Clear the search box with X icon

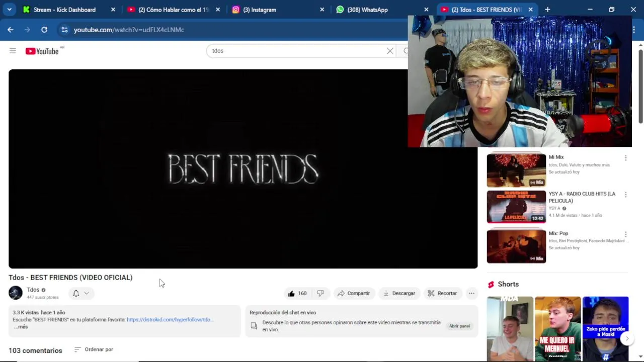pos(390,51)
